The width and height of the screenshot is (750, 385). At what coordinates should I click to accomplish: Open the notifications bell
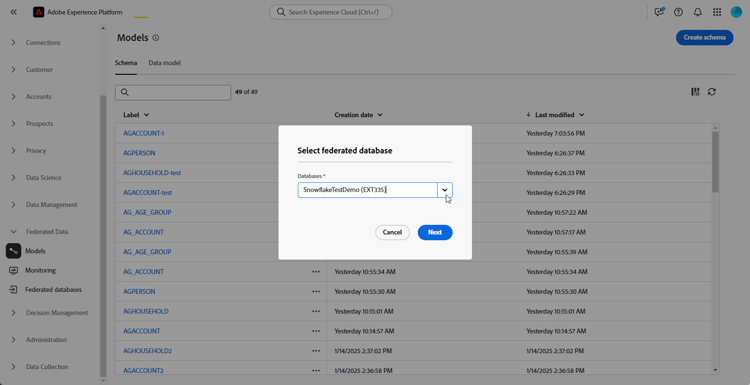pyautogui.click(x=698, y=12)
